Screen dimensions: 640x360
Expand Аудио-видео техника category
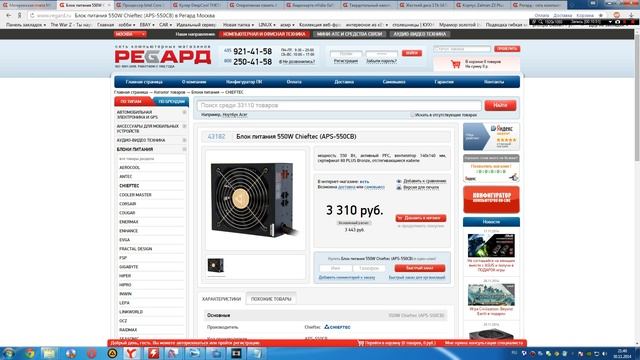pos(184,140)
